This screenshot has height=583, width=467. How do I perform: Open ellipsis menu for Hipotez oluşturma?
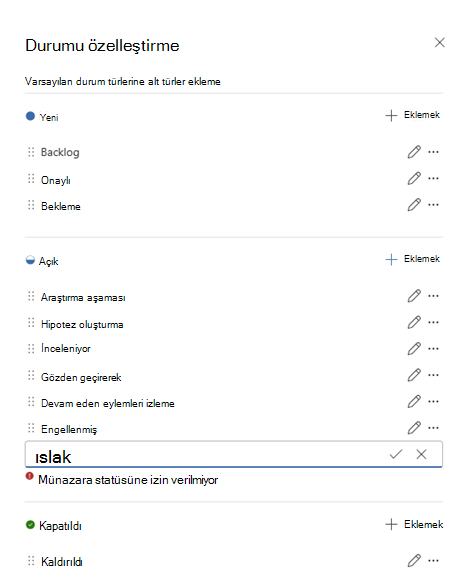(433, 322)
